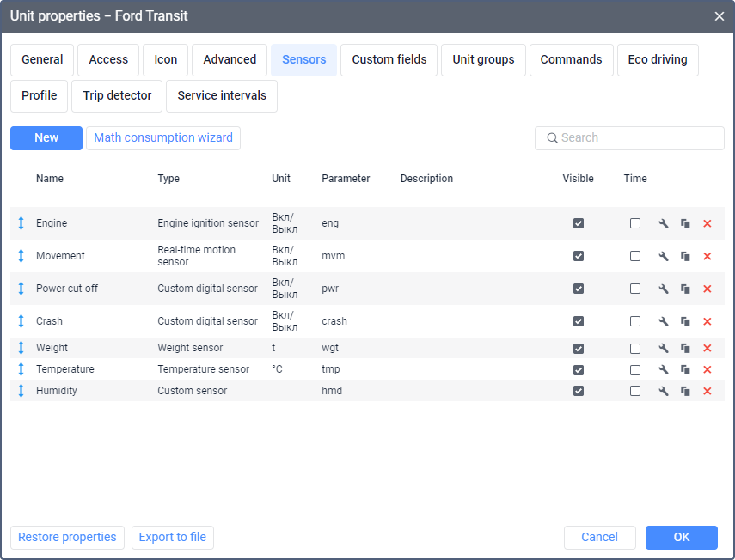Viewport: 735px width, 560px height.
Task: Open the Trip detector tab
Action: 117,96
